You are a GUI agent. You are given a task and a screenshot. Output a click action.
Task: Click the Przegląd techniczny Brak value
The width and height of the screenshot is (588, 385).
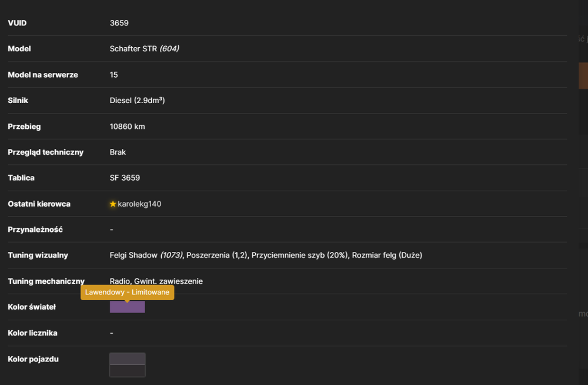[118, 152]
